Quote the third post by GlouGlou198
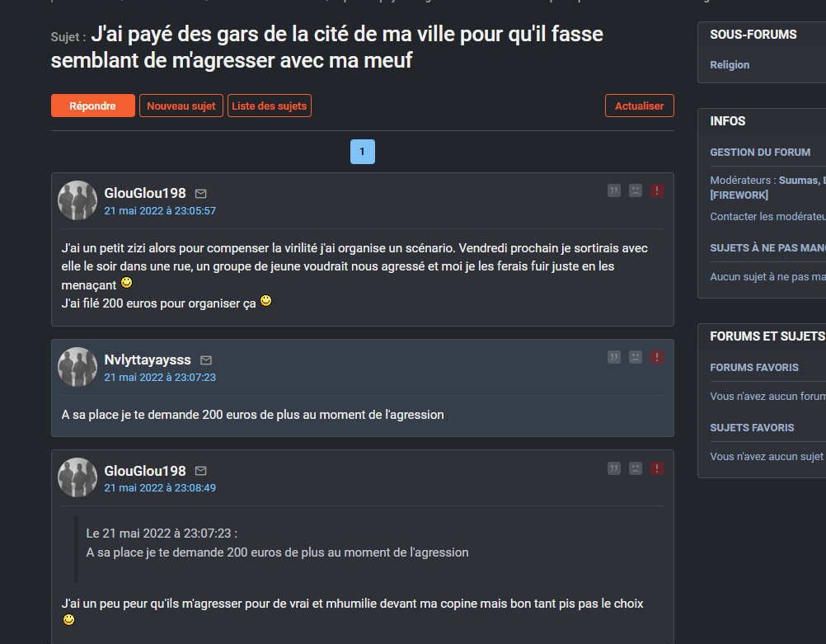The height and width of the screenshot is (644, 826). (613, 468)
